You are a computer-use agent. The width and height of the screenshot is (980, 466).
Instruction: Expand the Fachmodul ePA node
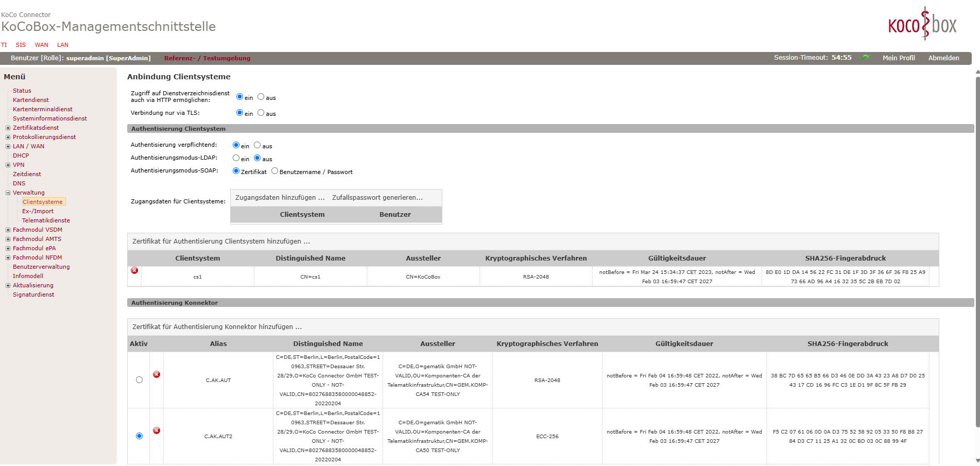(8, 248)
